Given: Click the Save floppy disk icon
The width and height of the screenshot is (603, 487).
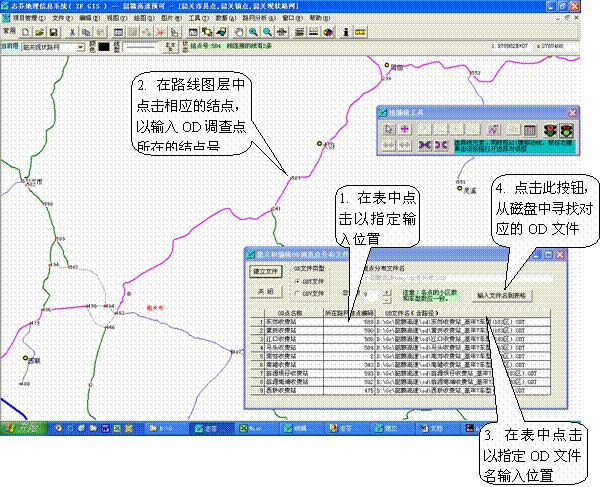Looking at the screenshot, I should pyautogui.click(x=53, y=33).
